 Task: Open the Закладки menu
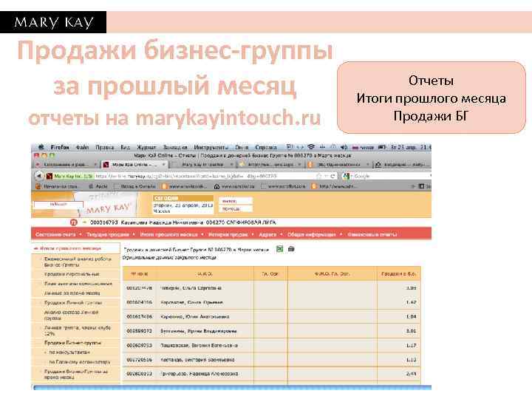tap(175, 147)
